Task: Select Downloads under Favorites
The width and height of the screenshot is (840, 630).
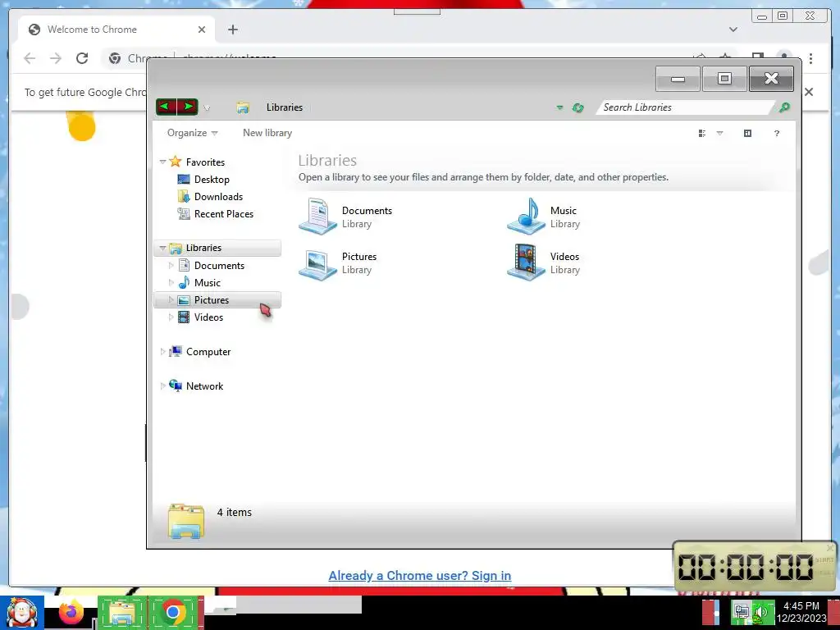Action: [218, 197]
